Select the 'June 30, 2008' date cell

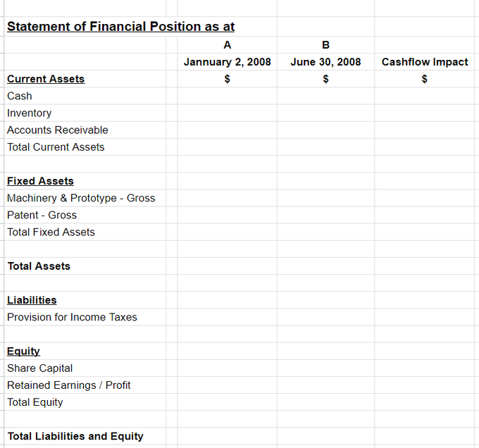pos(325,62)
